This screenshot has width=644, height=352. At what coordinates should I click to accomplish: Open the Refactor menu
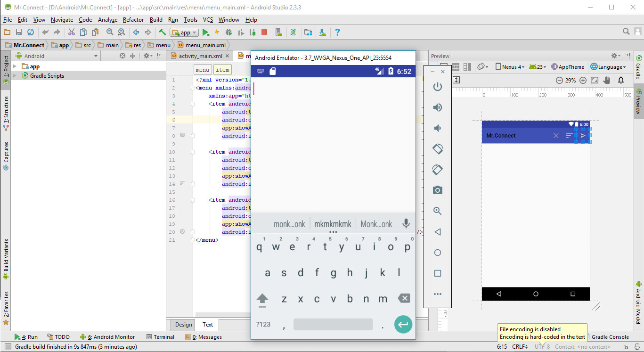click(x=133, y=19)
